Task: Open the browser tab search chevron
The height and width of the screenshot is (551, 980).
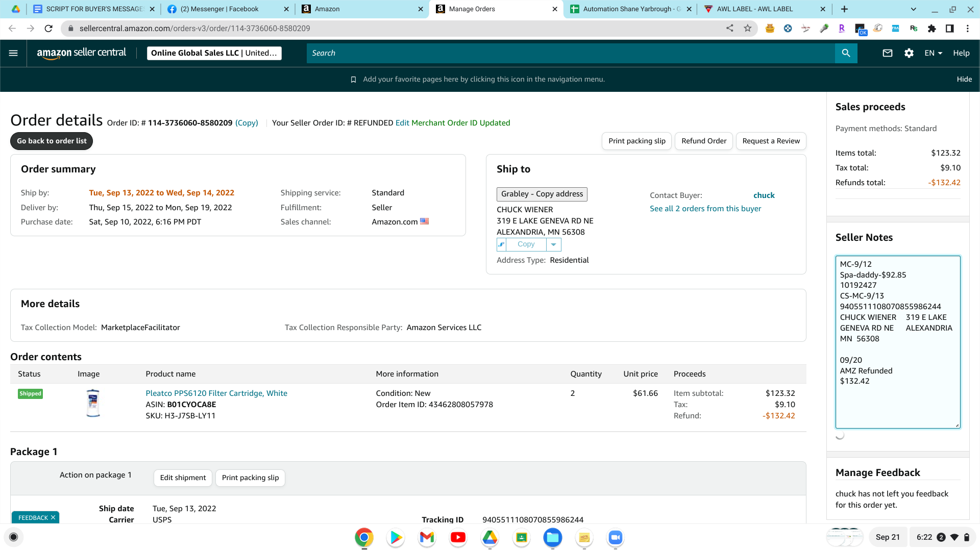Action: [914, 9]
